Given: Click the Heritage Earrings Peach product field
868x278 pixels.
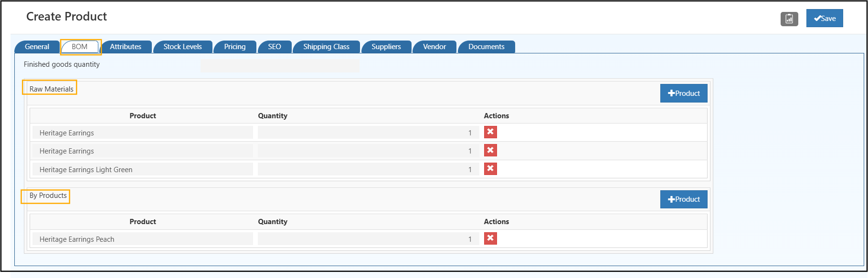Looking at the screenshot, I should pos(142,239).
